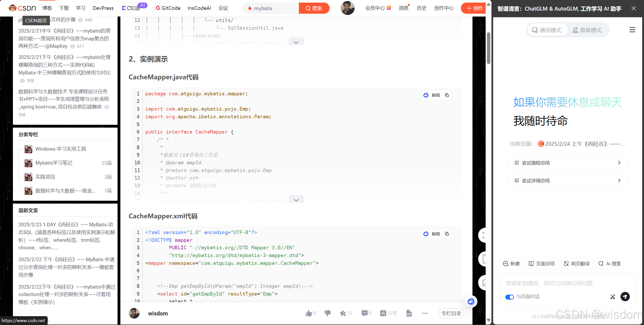644x325 pixels.
Task: Copy the CacheMapper.java code block
Action: [x=447, y=95]
